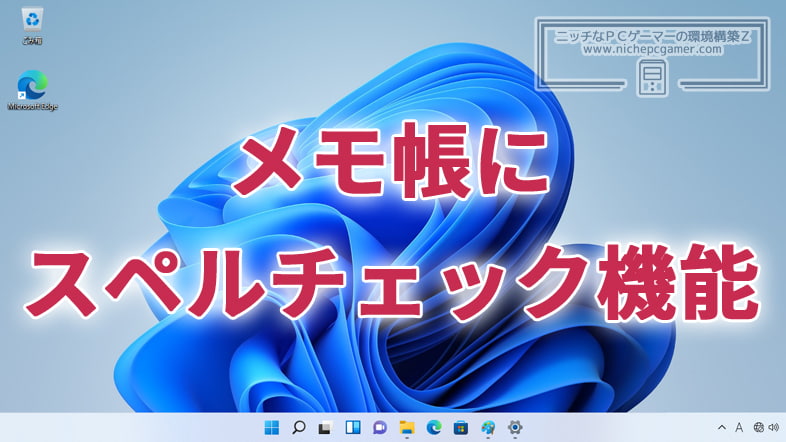Open Task View on the taskbar
This screenshot has width=786, height=442.
[x=326, y=427]
